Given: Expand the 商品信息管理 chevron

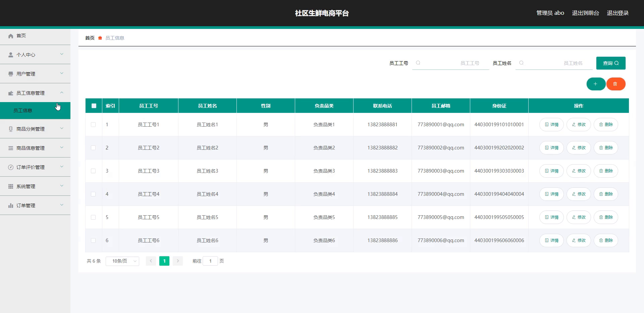Looking at the screenshot, I should (62, 147).
